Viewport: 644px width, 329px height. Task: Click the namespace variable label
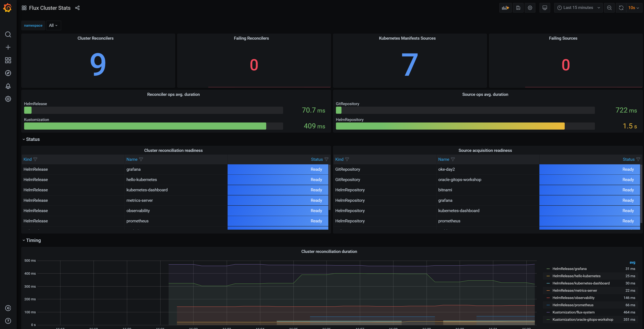coord(33,25)
